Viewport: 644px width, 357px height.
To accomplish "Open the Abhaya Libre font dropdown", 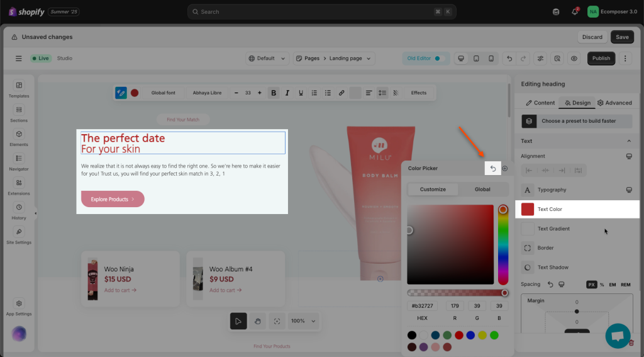I will pyautogui.click(x=207, y=93).
